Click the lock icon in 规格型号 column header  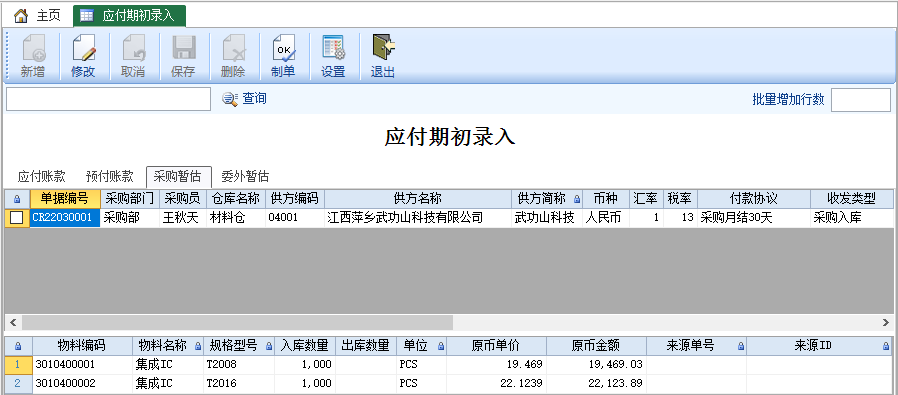click(x=269, y=346)
